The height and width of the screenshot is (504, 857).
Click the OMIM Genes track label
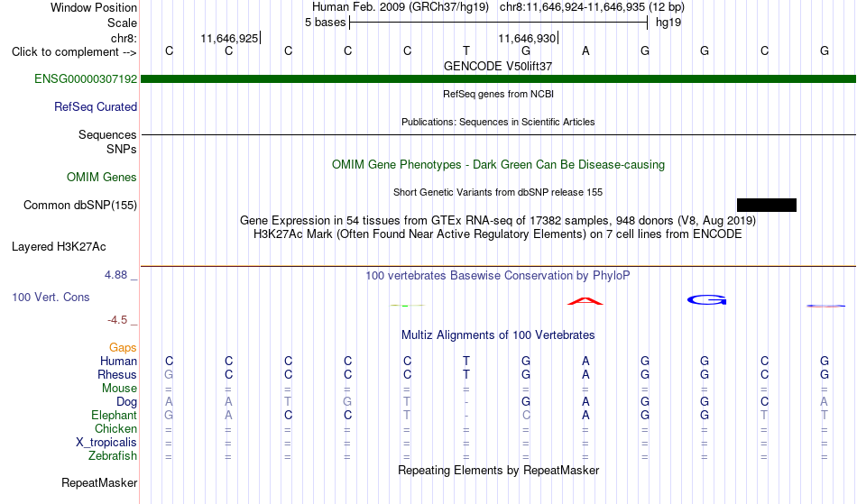[102, 178]
